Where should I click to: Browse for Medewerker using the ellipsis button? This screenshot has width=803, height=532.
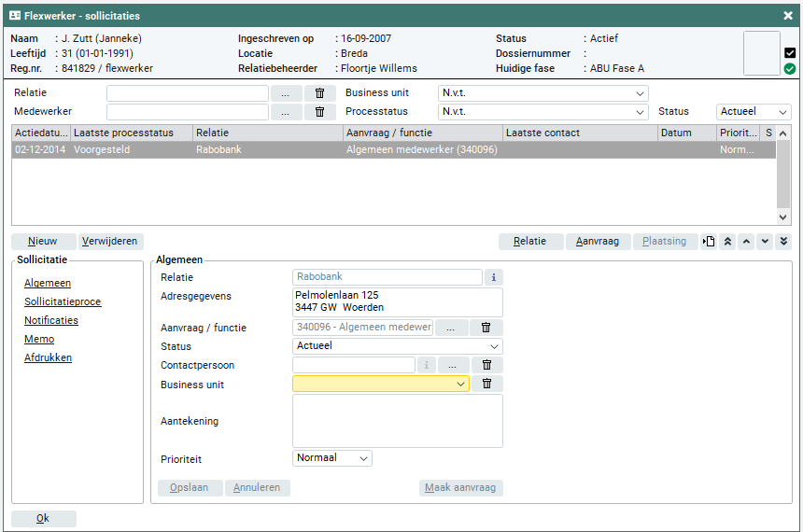tap(287, 112)
